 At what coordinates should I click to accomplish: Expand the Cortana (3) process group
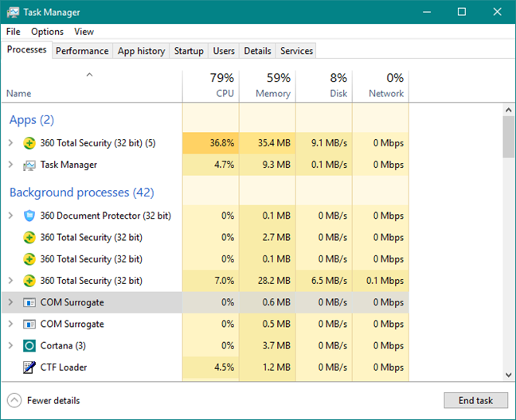(x=10, y=345)
